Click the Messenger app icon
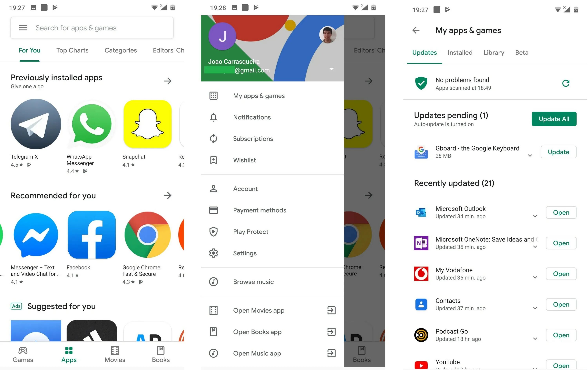 35,236
